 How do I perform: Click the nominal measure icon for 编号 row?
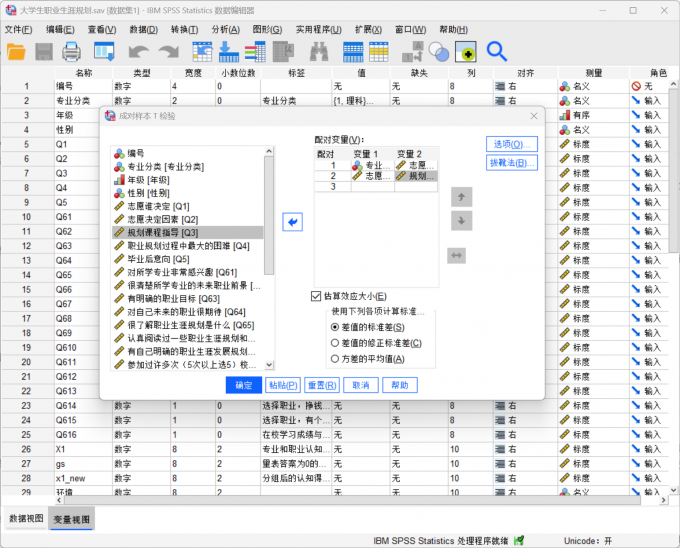pos(564,86)
